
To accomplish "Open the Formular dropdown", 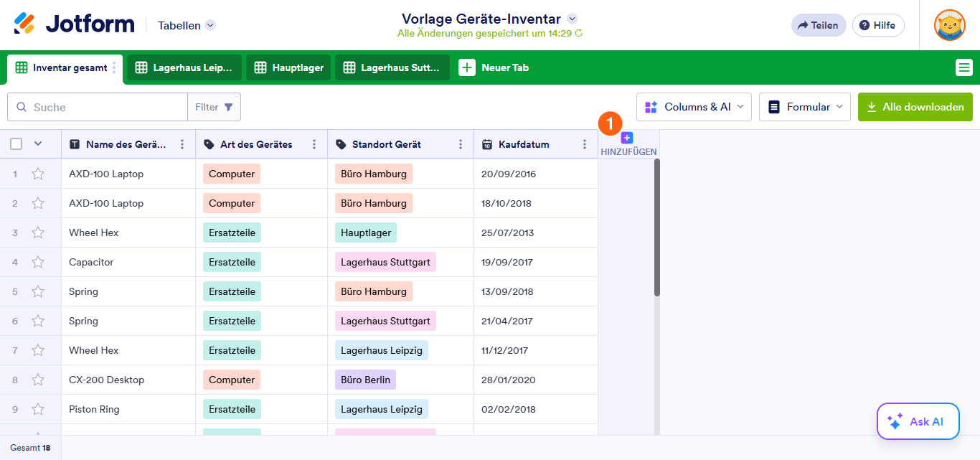I will tap(804, 106).
